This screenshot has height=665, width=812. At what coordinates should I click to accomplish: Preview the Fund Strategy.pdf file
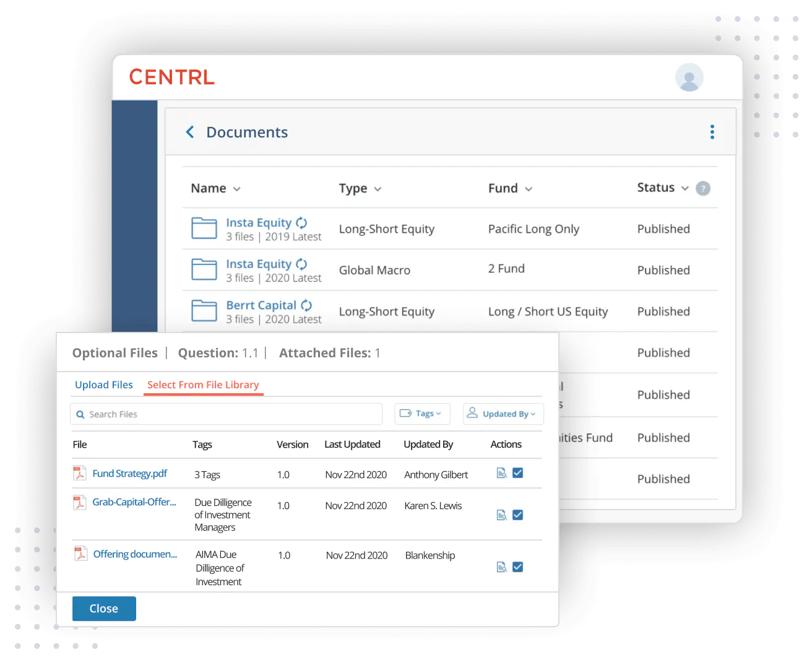pos(502,473)
